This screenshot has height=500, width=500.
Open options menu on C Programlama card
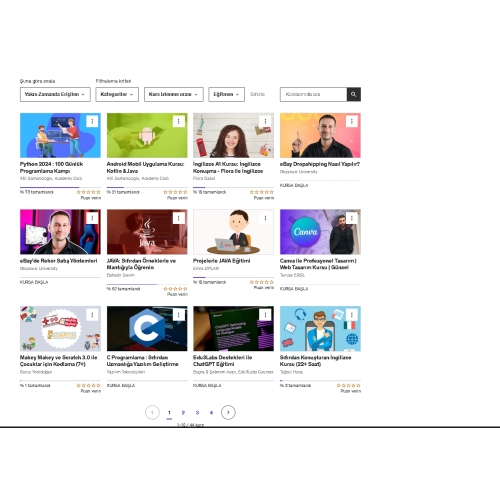[x=179, y=315]
